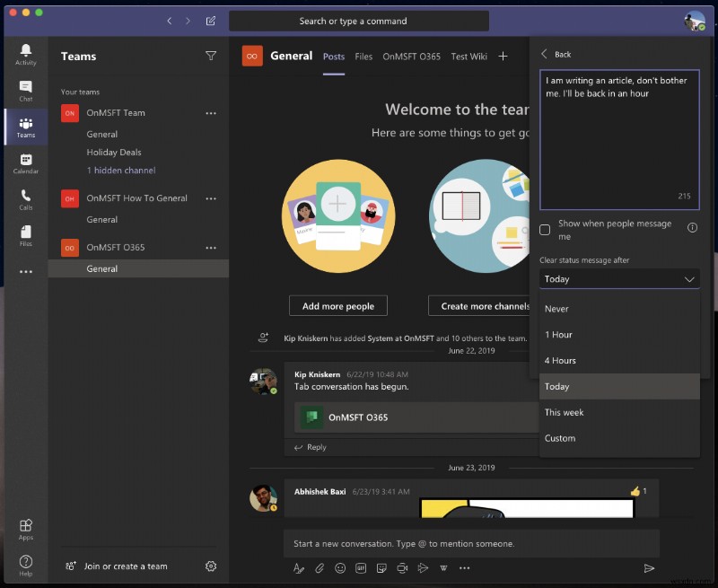Insert a GIF using the GIF icon
The image size is (718, 588).
coord(361,567)
